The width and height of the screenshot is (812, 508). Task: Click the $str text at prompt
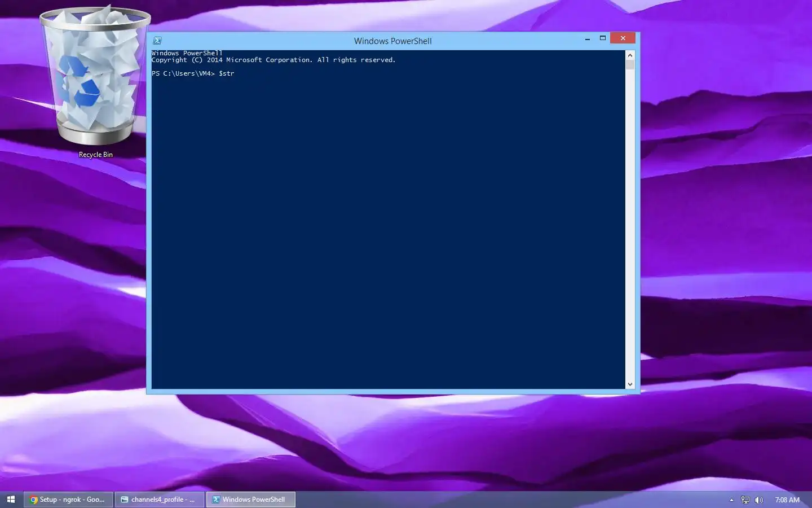tap(227, 73)
